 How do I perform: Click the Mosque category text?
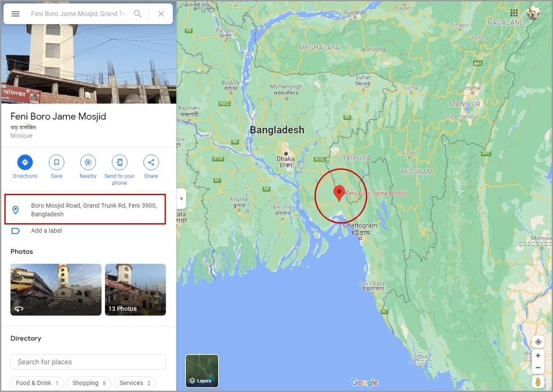[x=21, y=136]
